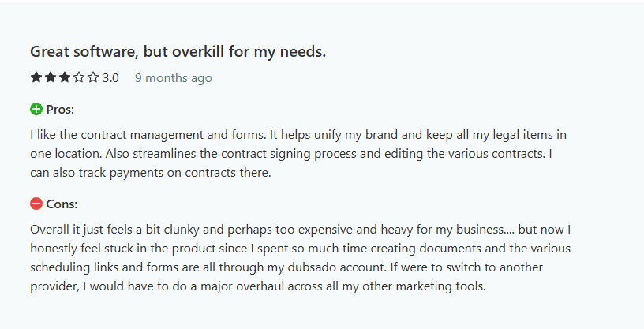
Task: Click the fourth empty rating star
Action: coord(79,77)
